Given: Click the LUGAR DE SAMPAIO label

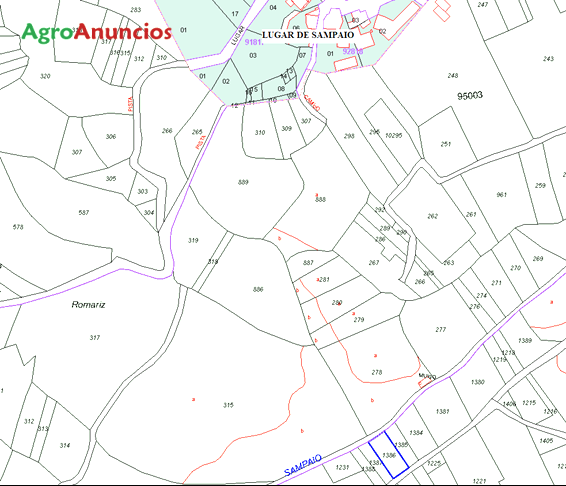Looking at the screenshot, I should pyautogui.click(x=308, y=35).
